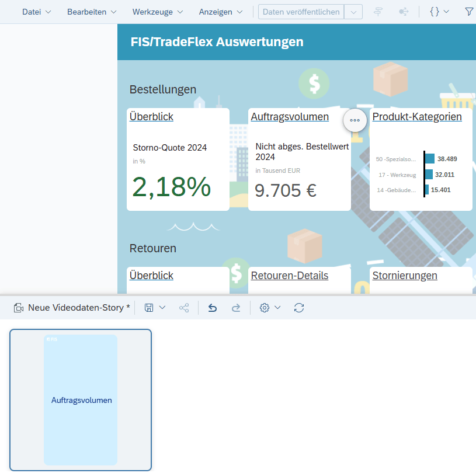Viewport: 476px width, 473px height.
Task: Open the Produkt-Kategorien link
Action: tap(417, 117)
